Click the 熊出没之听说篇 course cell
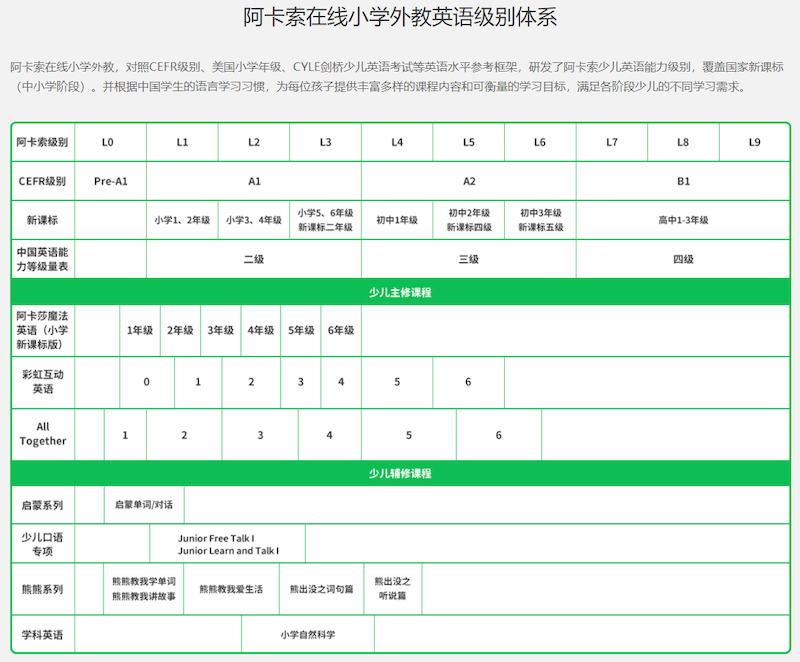 coord(394,589)
